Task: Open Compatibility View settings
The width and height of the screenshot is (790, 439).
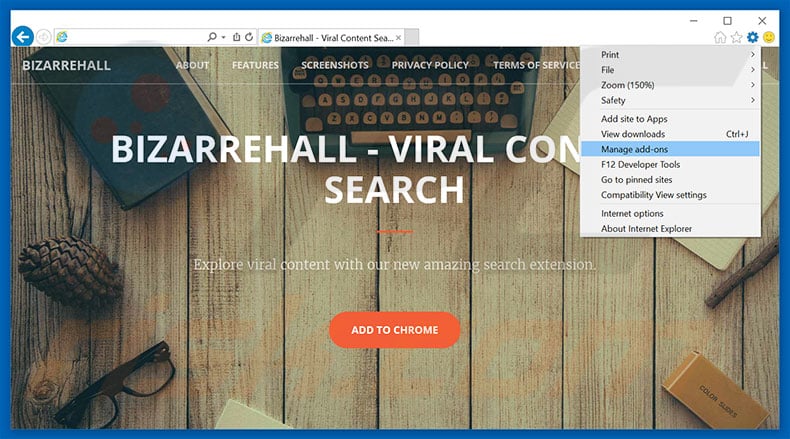Action: (670, 195)
